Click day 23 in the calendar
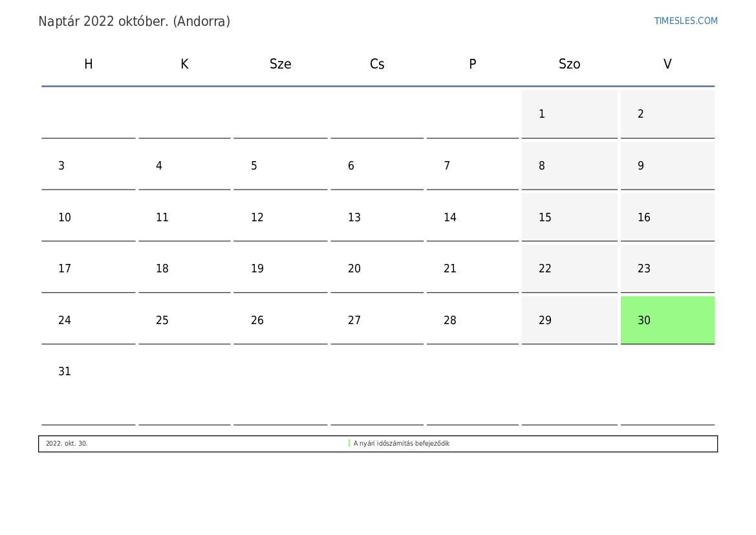The height and width of the screenshot is (535, 756). pos(667,268)
